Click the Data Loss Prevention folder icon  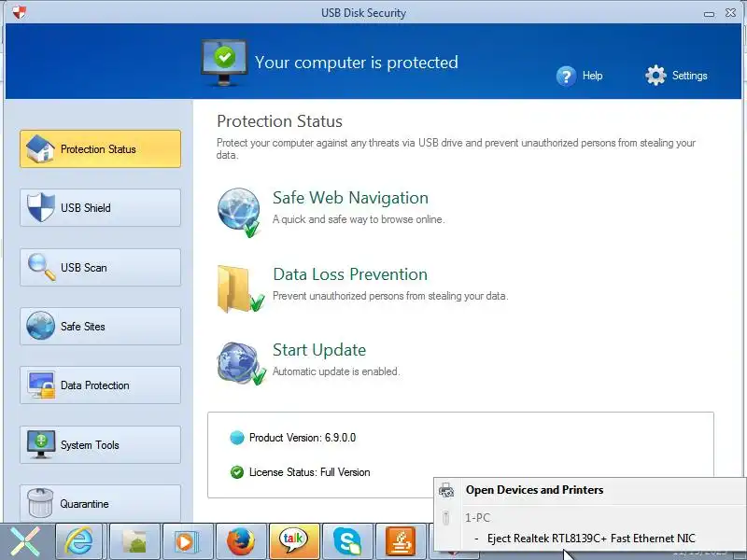point(240,289)
